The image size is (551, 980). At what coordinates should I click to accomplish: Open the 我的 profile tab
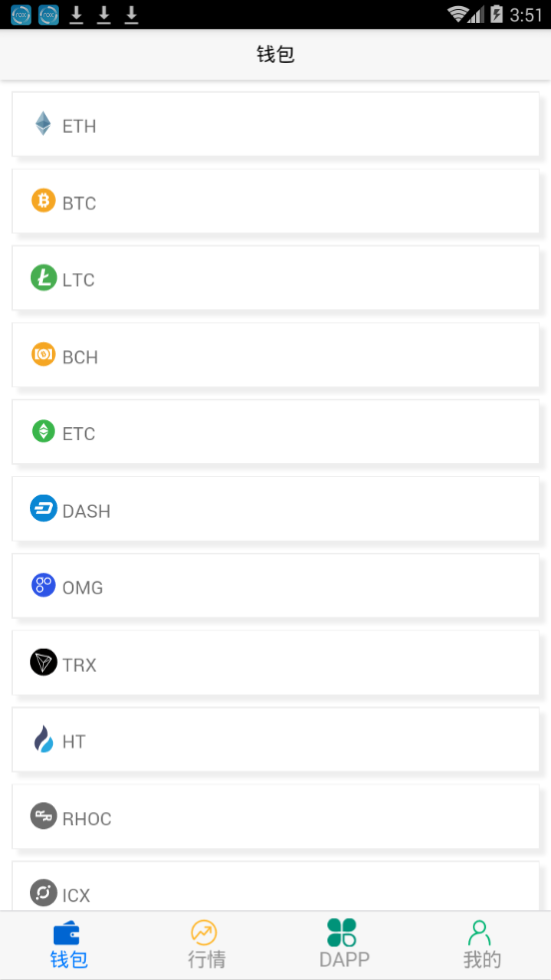coord(481,944)
